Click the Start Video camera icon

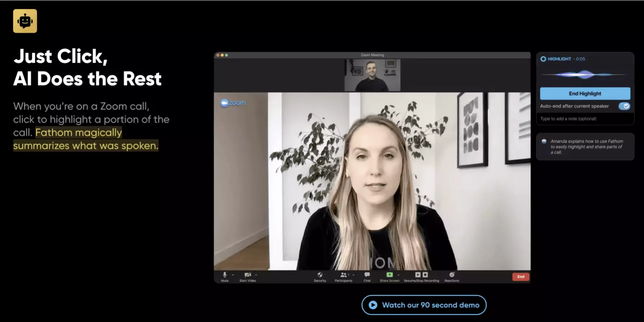click(x=248, y=275)
